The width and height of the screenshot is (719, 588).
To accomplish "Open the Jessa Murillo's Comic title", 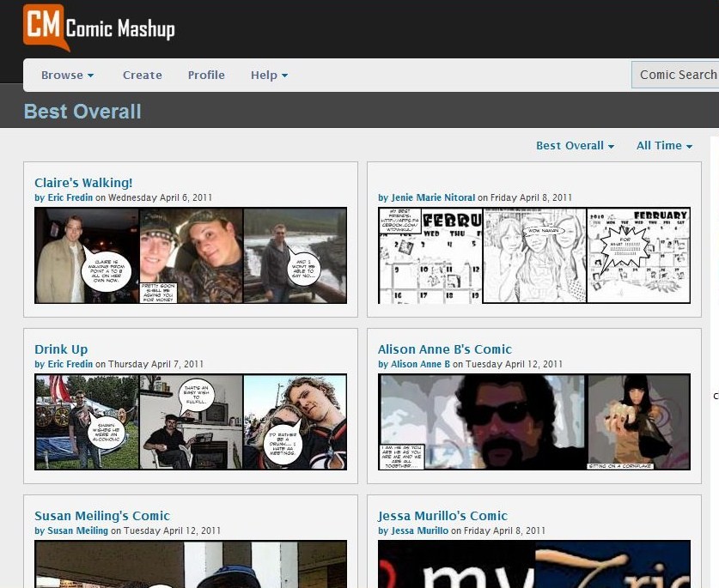I will [442, 516].
